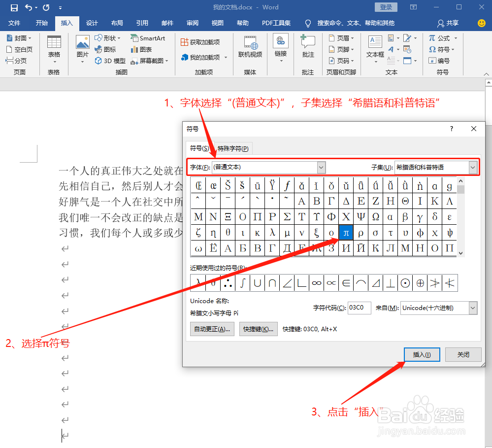492x448 pixels.
Task: Open the File (文件) tab
Action: (x=14, y=23)
